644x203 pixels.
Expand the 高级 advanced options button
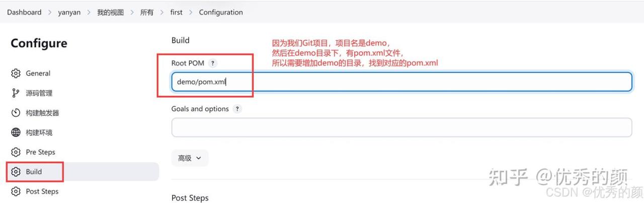pos(190,158)
